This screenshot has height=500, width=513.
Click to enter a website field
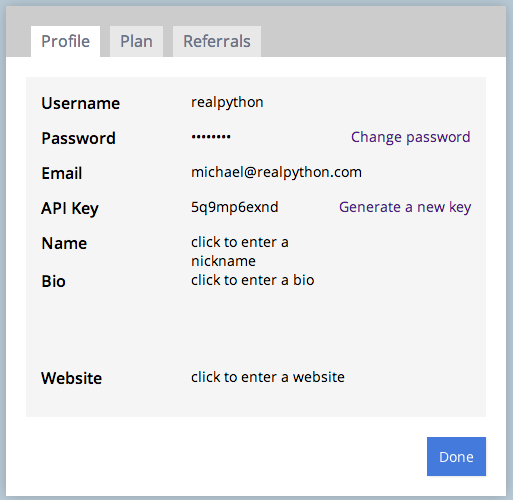(x=268, y=377)
